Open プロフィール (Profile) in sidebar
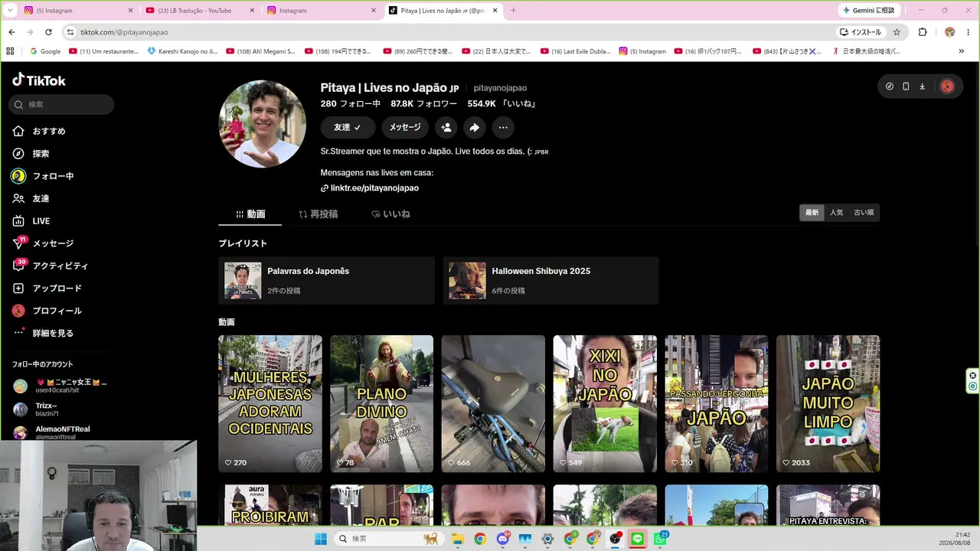 (47, 311)
